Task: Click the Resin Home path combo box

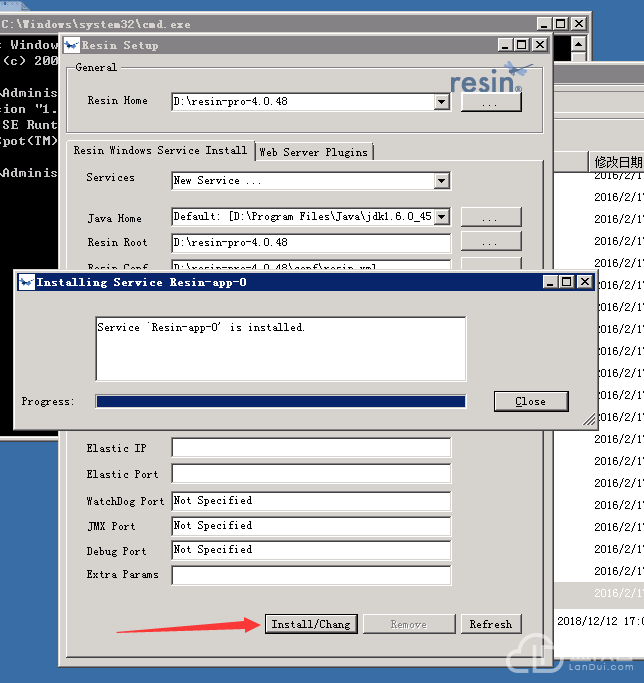Action: (x=311, y=102)
